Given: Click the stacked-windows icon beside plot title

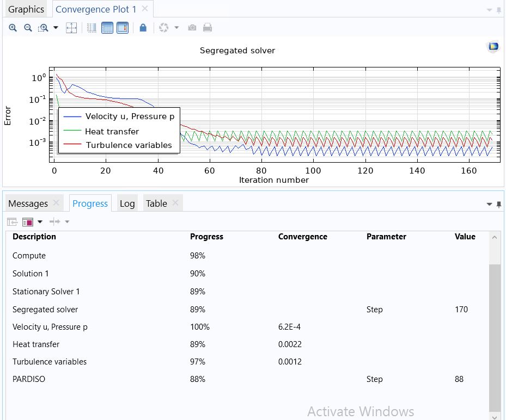Looking at the screenshot, I should [493, 47].
